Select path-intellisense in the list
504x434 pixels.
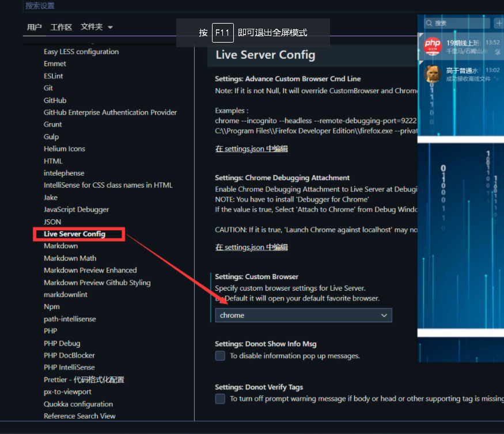click(x=70, y=319)
